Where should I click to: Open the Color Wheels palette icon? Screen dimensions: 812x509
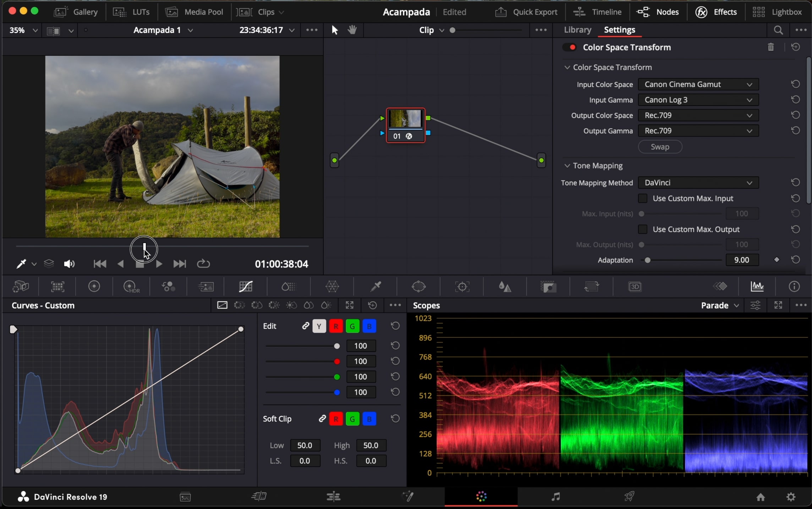pos(94,286)
